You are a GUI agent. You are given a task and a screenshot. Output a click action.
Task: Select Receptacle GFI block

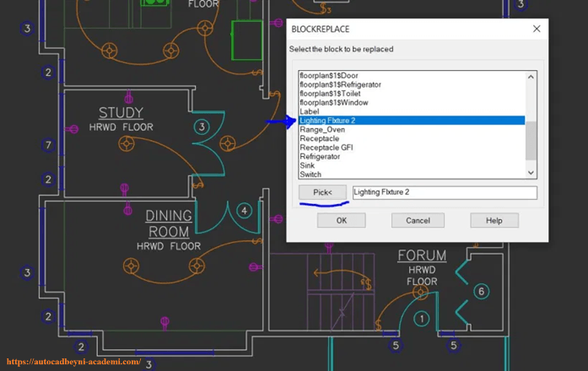click(x=412, y=148)
